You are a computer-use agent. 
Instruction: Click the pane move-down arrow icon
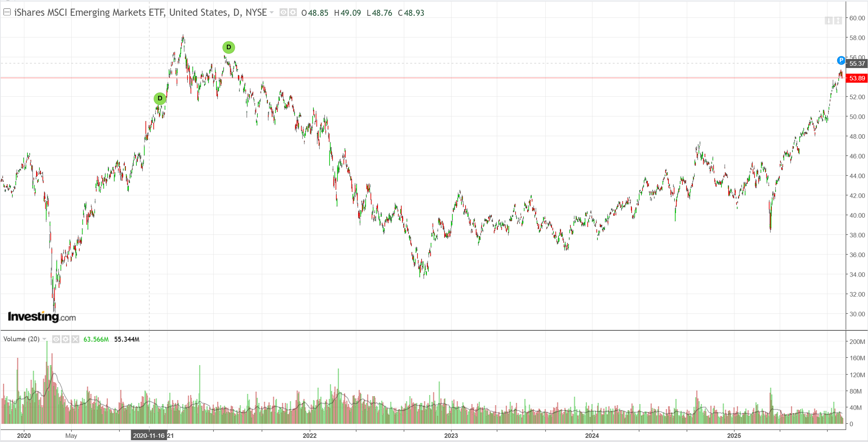829,21
